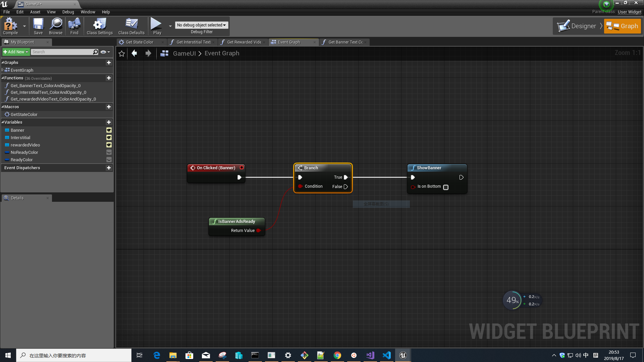This screenshot has height=362, width=644.
Task: Click Browse to locate the asset
Action: [x=55, y=26]
